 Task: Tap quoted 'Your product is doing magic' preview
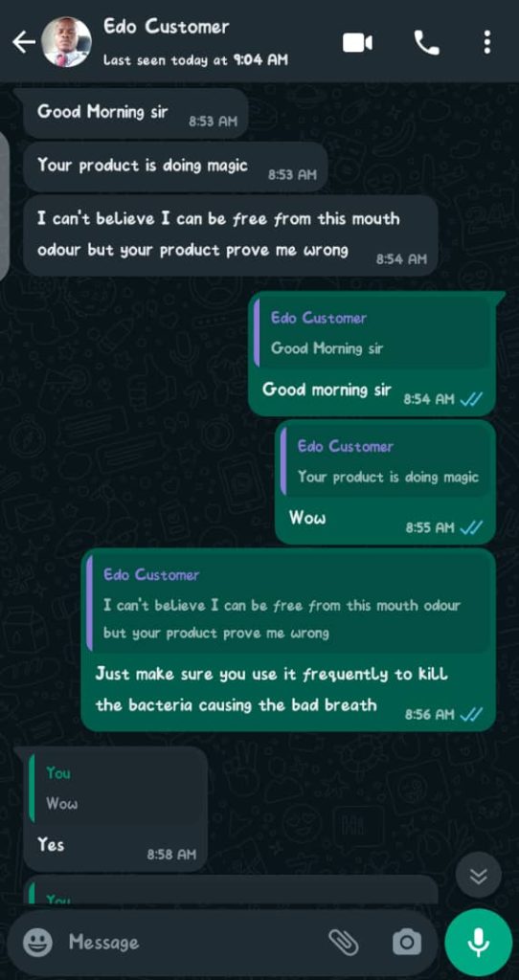[387, 461]
